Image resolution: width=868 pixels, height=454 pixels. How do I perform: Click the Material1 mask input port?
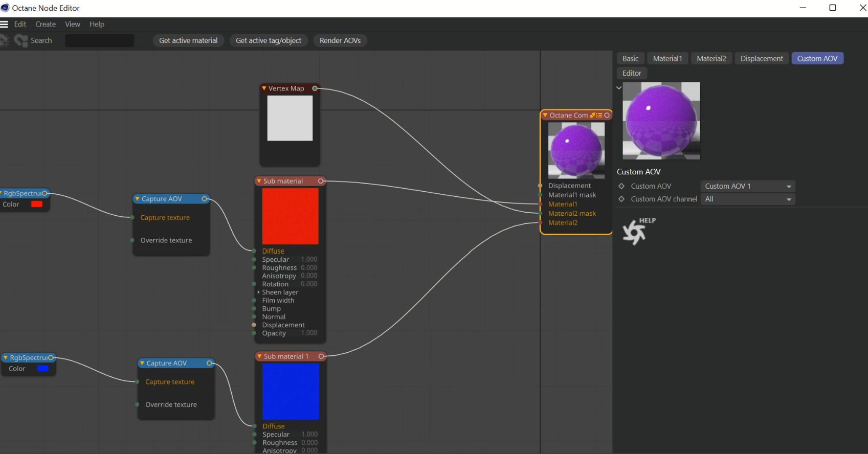(x=540, y=195)
